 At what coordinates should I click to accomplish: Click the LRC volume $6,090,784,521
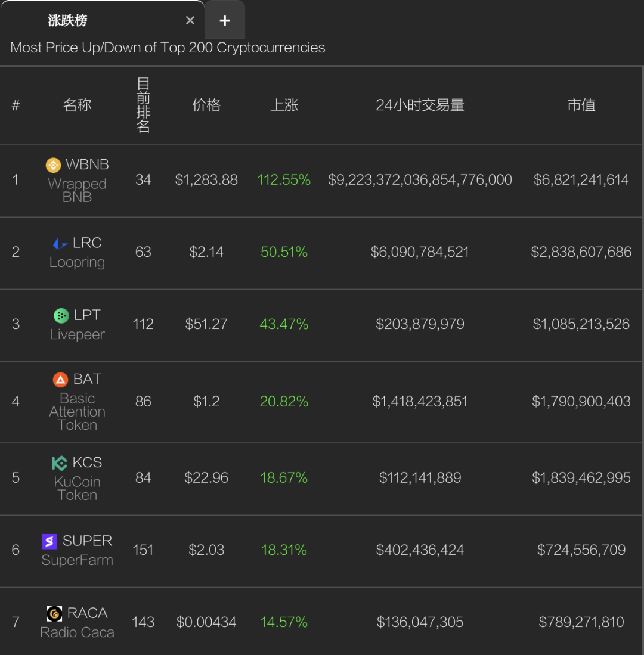(x=420, y=252)
